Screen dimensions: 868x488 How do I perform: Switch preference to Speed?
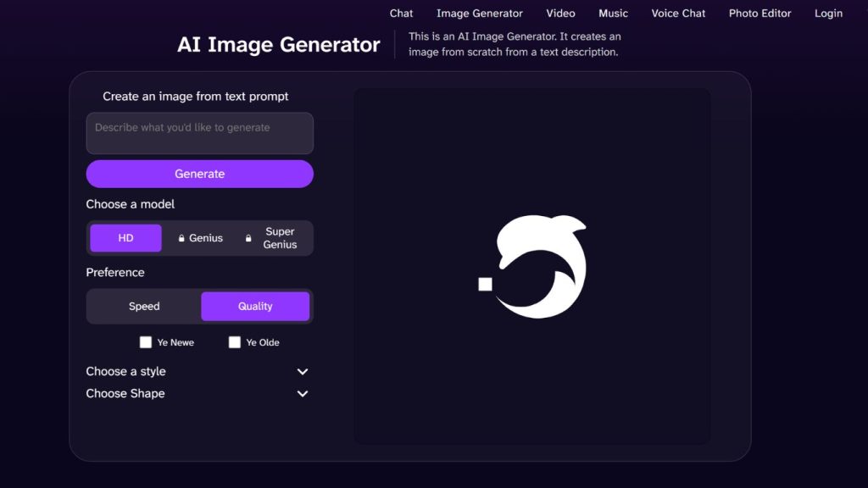[144, 306]
